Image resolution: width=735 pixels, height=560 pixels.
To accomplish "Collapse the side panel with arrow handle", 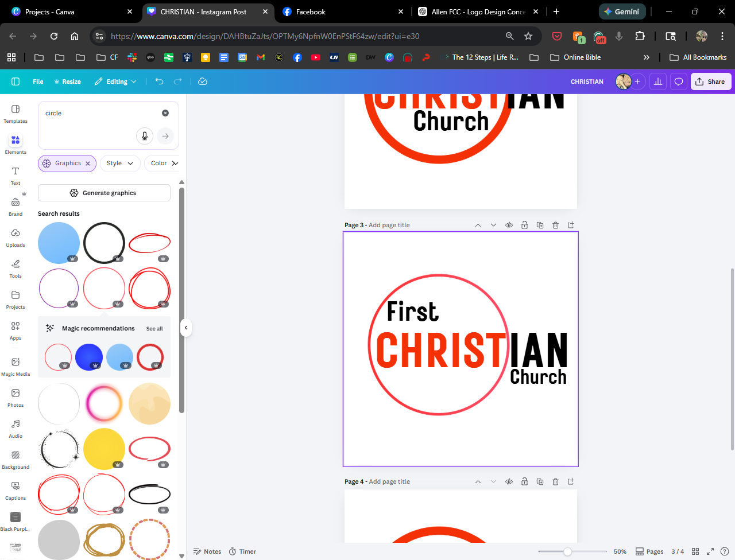I will pyautogui.click(x=186, y=328).
